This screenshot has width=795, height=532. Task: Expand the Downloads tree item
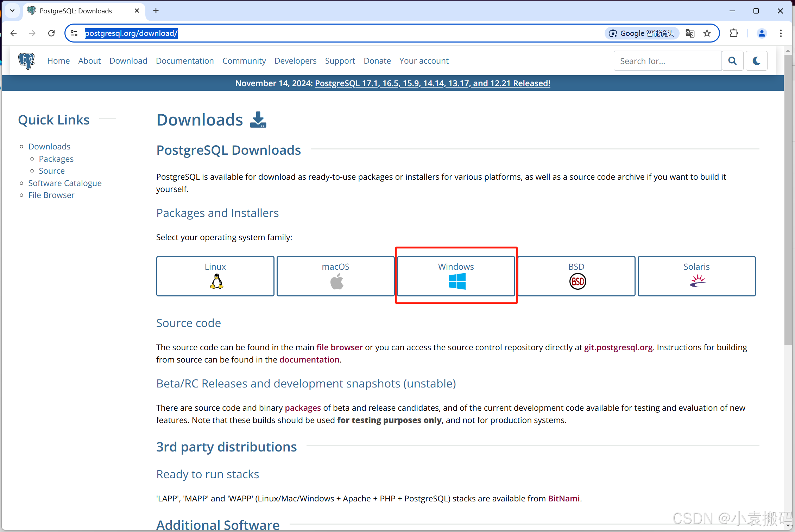point(49,146)
